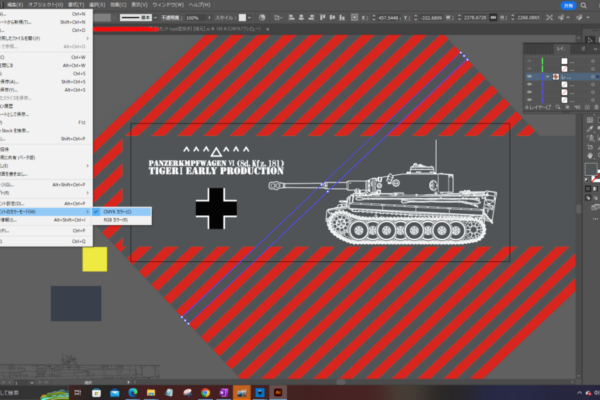
Task: Select the RGB color mode submenu item
Action: (121, 220)
